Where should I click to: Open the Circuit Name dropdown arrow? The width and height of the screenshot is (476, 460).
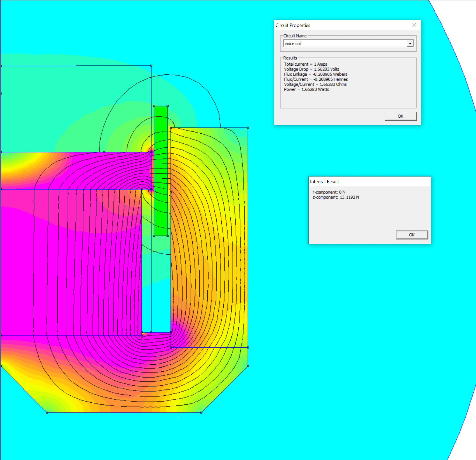410,43
